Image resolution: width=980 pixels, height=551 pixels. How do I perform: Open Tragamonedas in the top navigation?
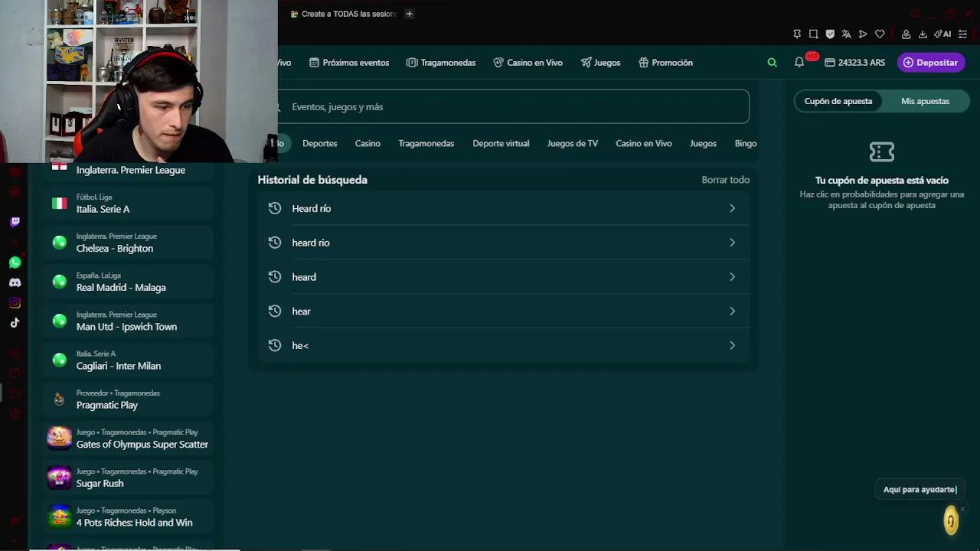click(x=441, y=63)
